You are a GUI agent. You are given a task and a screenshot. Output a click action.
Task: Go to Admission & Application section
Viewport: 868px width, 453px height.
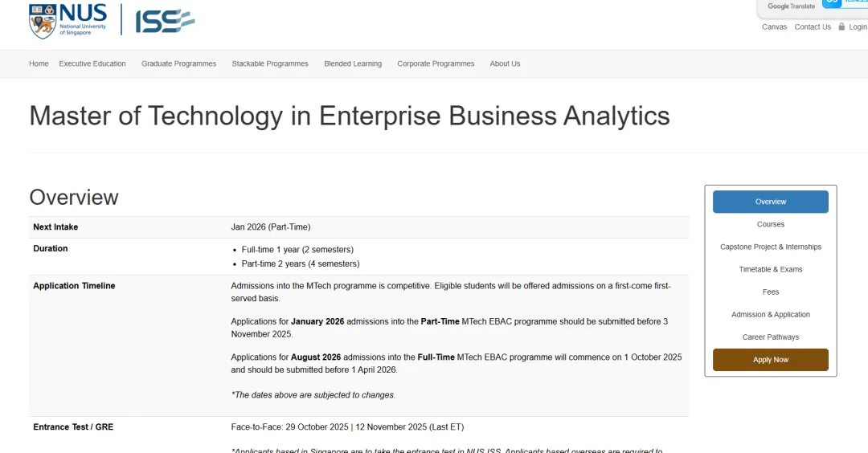pos(770,314)
